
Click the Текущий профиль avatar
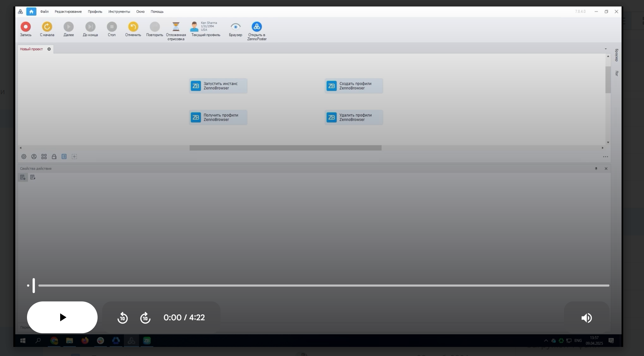[x=195, y=27]
